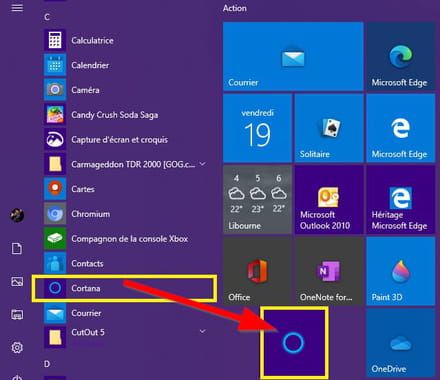
Task: Click the Contacts text label
Action: 87,263
